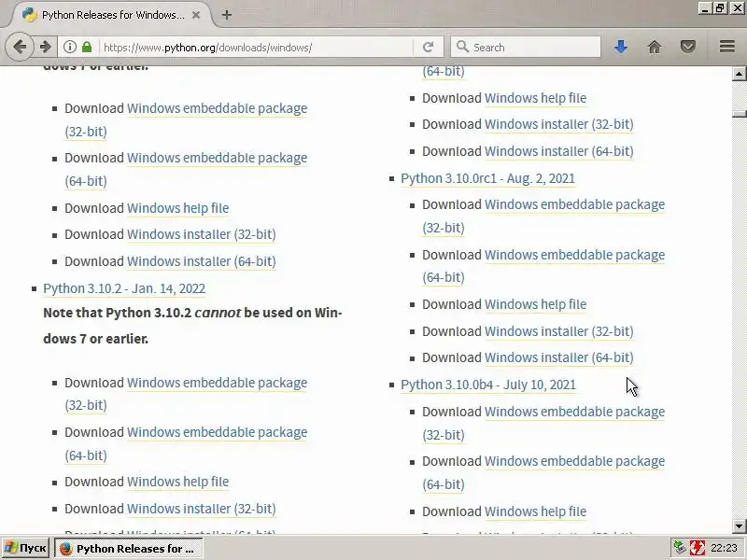The height and width of the screenshot is (560, 747).
Task: Download the Python 3.10.2 Windows installer (32-bit)
Action: 201,509
